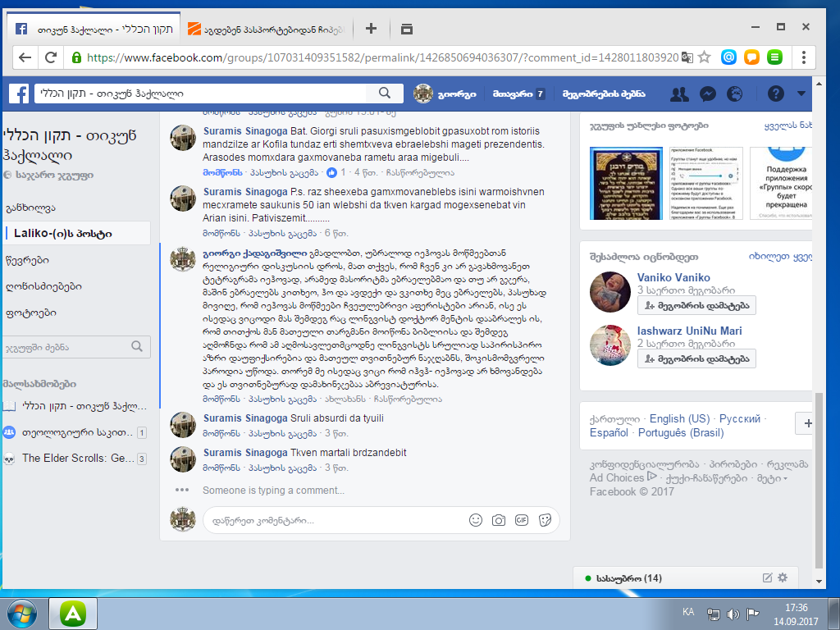840x630 pixels.
Task: Open the Facebook account dropdown arrow
Action: [x=801, y=94]
